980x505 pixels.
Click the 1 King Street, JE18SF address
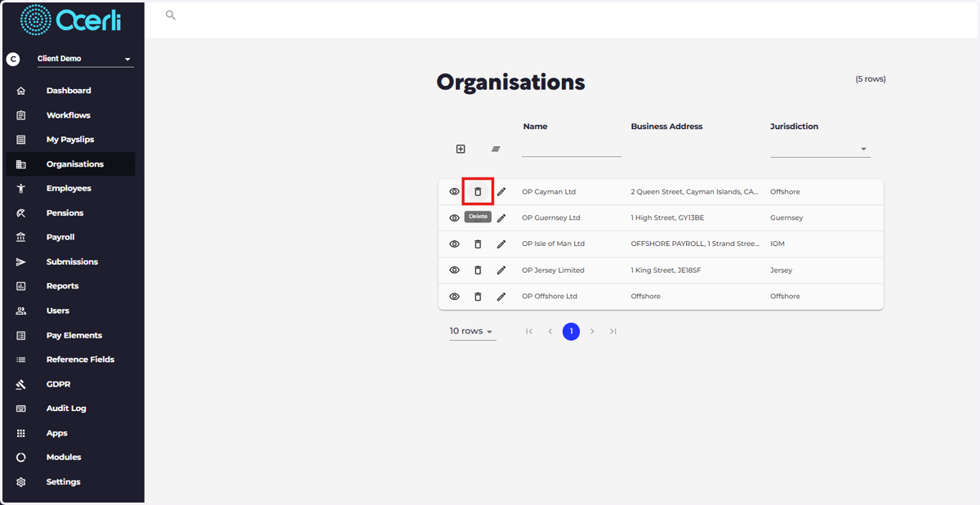click(x=666, y=270)
